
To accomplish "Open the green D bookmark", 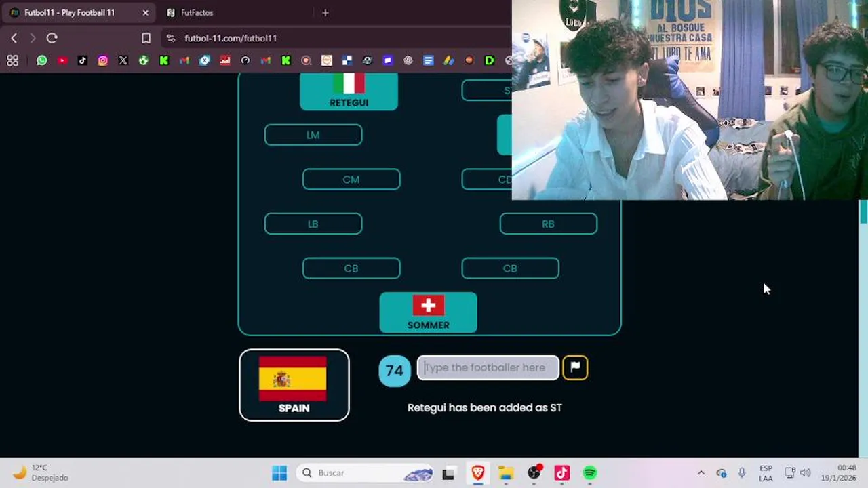I will 490,60.
